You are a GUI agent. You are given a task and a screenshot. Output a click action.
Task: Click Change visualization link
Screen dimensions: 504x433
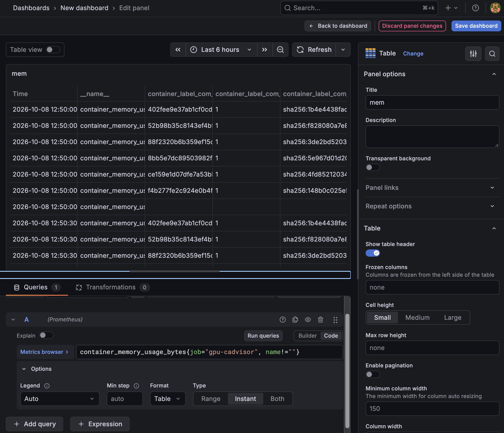click(413, 53)
